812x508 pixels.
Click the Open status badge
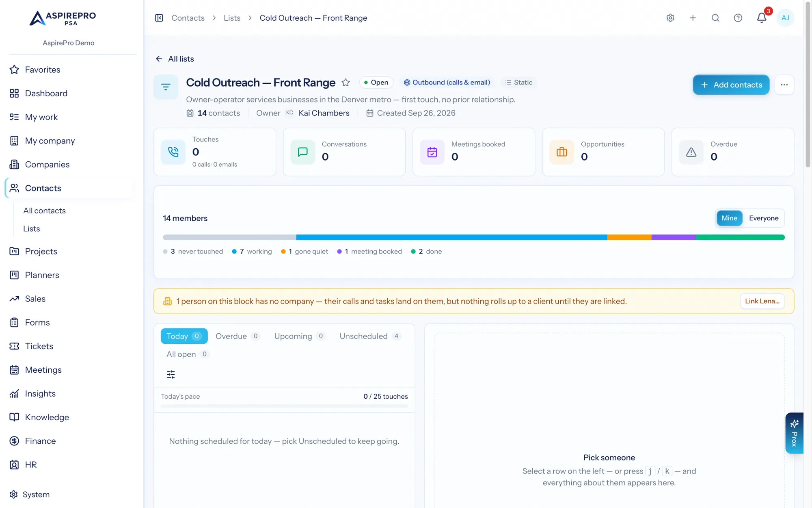pyautogui.click(x=376, y=82)
